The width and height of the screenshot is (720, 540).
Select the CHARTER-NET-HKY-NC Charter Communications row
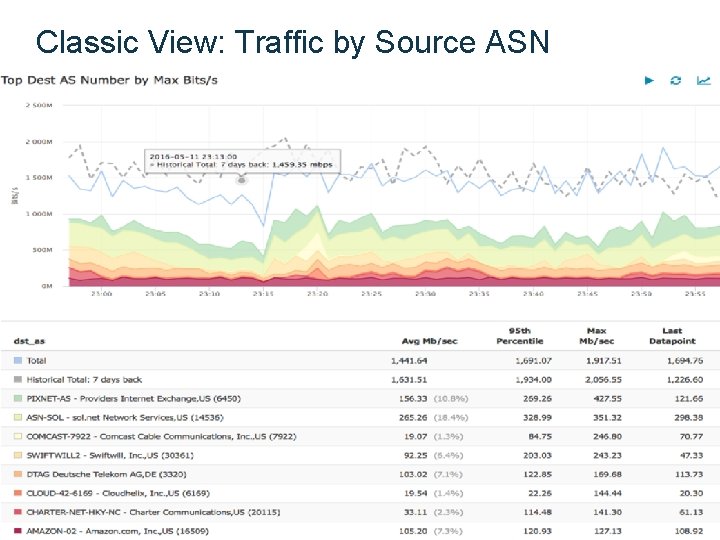[360, 512]
